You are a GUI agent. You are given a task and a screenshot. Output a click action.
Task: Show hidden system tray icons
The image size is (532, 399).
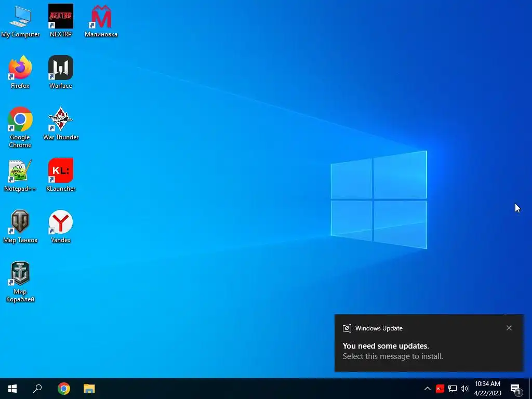click(x=428, y=389)
